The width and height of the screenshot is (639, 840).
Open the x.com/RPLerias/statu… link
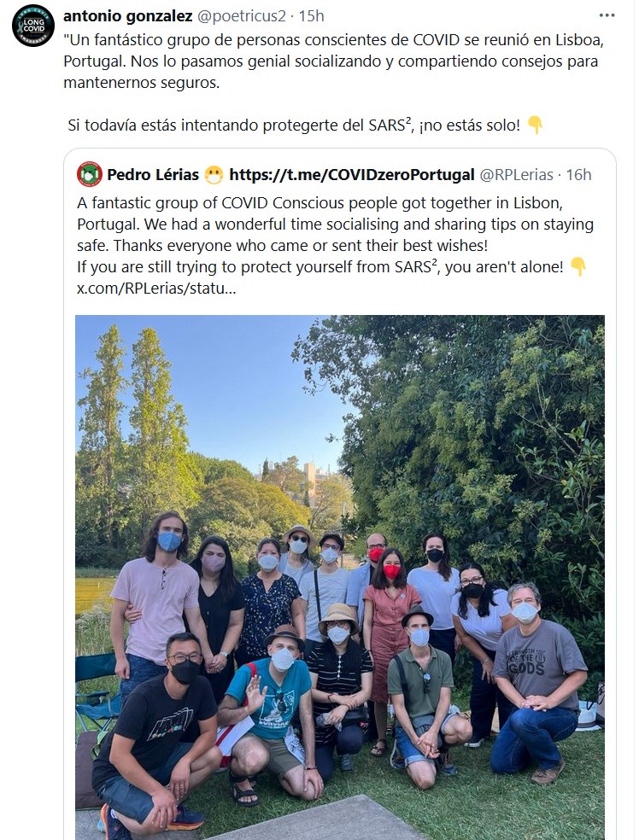[x=156, y=288]
